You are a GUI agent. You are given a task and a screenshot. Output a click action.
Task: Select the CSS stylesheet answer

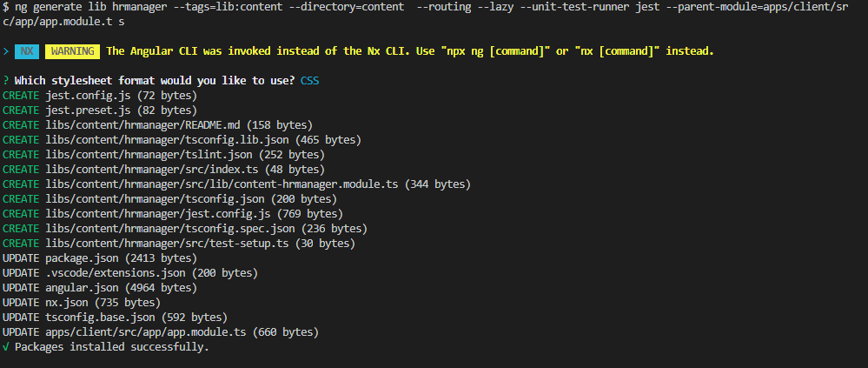coord(309,81)
